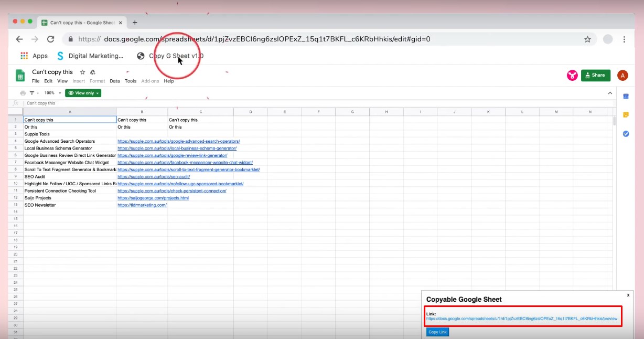Select column A header
The image size is (644, 339).
[70, 112]
